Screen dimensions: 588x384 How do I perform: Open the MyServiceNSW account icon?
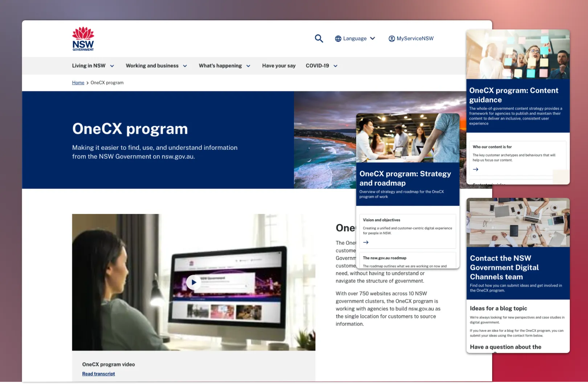[391, 38]
